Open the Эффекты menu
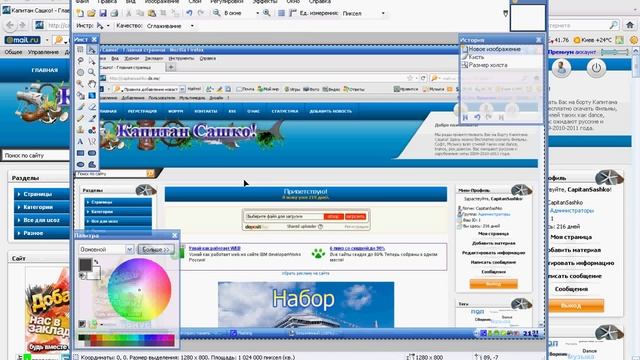Viewport: 640px width, 360px height. click(264, 2)
